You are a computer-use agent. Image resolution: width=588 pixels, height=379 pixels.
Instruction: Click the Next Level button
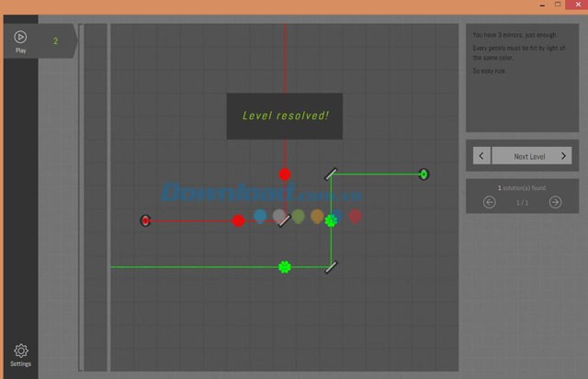528,156
